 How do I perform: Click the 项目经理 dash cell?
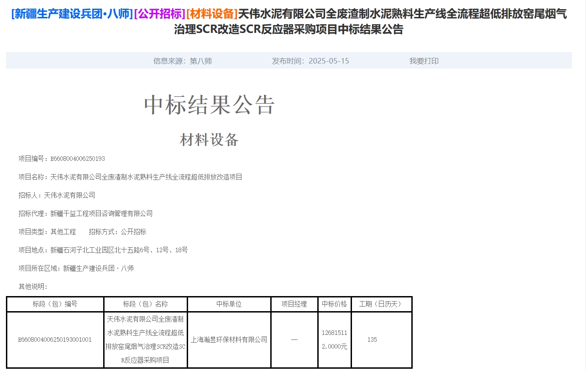[x=294, y=340]
